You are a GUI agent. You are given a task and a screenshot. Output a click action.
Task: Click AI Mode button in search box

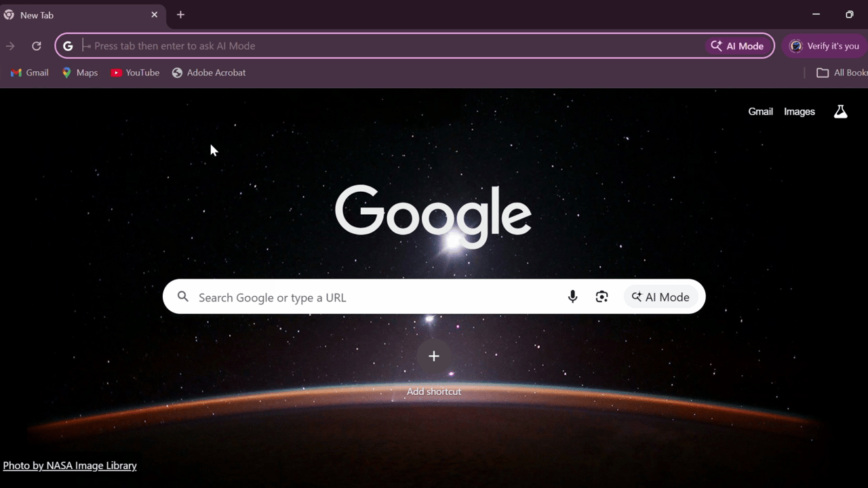click(x=660, y=297)
